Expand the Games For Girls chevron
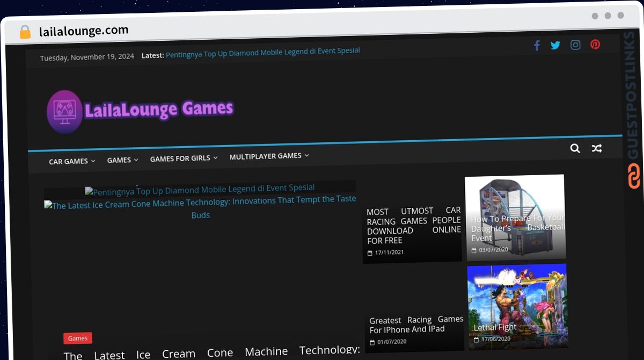644x360 pixels. (x=215, y=157)
